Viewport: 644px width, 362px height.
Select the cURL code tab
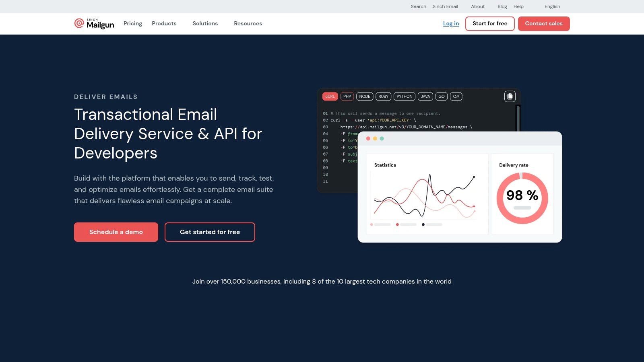[x=330, y=97]
